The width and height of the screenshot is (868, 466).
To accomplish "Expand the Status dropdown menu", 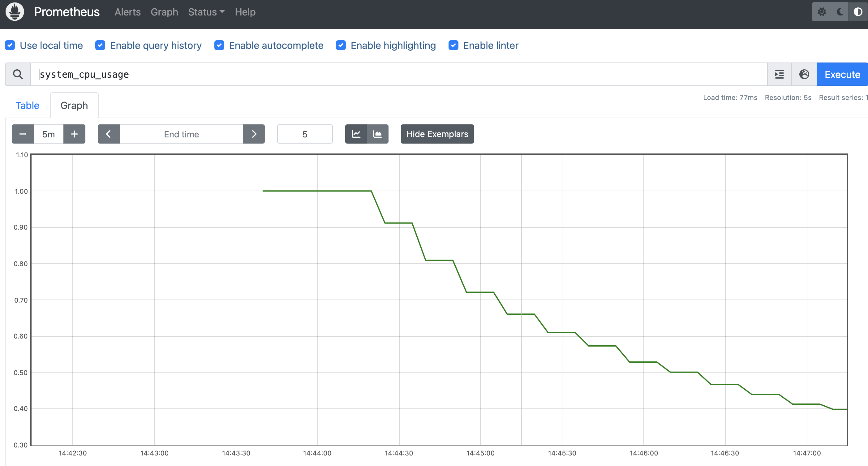I will (x=206, y=12).
